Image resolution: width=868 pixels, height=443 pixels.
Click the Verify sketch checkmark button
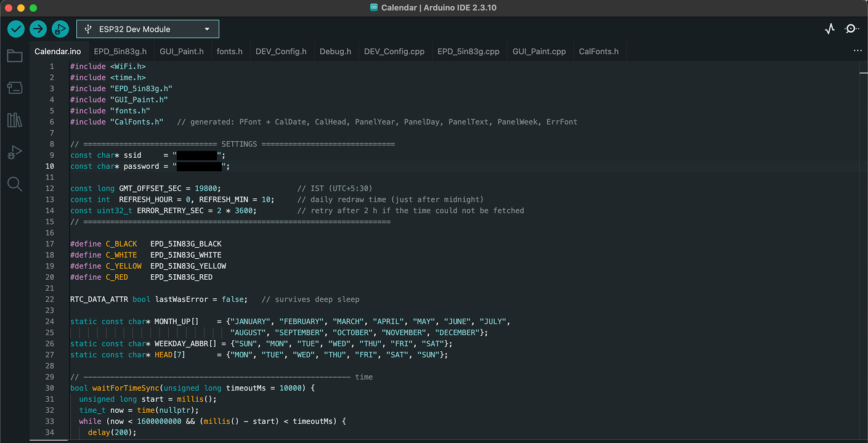pos(16,29)
